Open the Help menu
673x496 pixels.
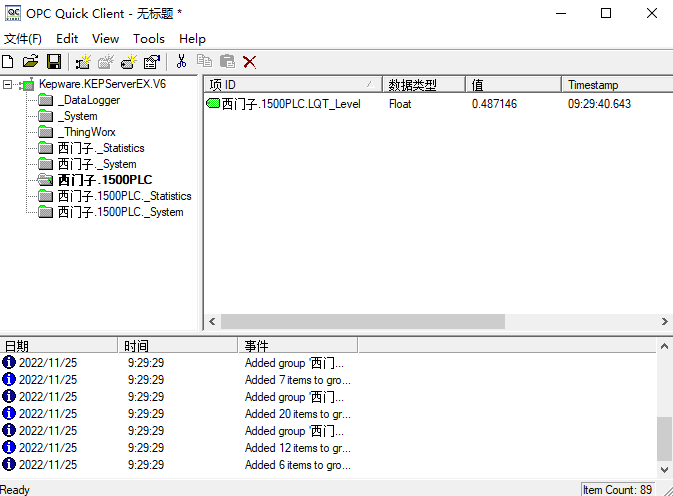pyautogui.click(x=192, y=39)
